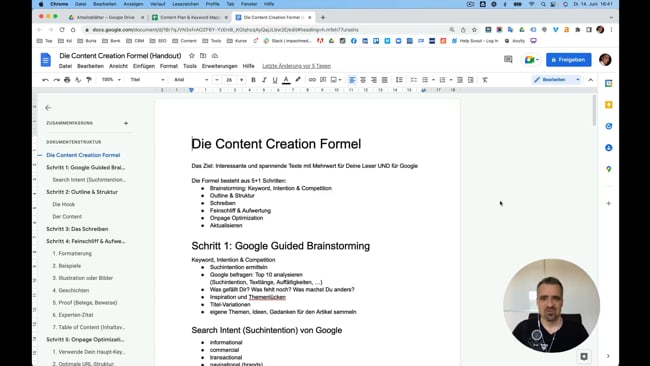Set center text alignment
The width and height of the screenshot is (650, 366).
click(363, 80)
